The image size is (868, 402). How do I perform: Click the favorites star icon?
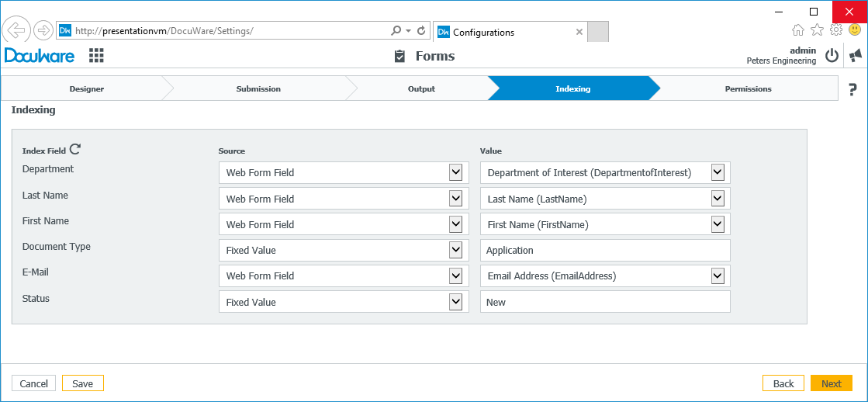tap(817, 30)
